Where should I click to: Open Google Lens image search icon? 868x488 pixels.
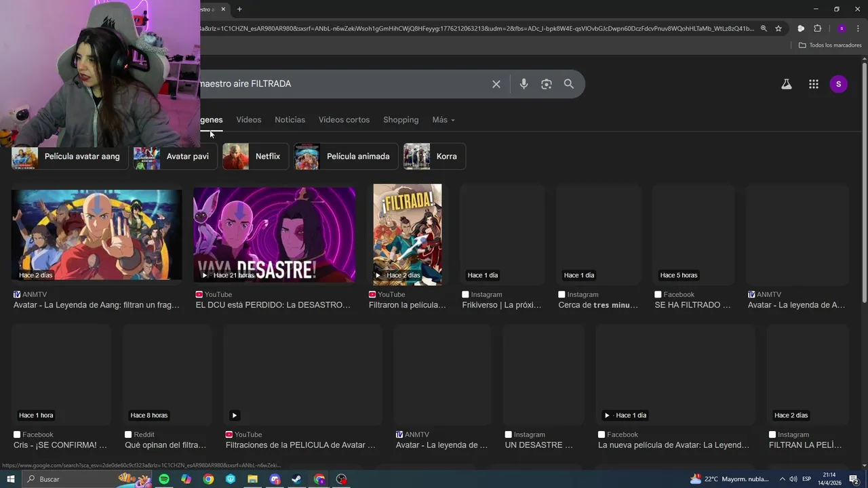[547, 84]
